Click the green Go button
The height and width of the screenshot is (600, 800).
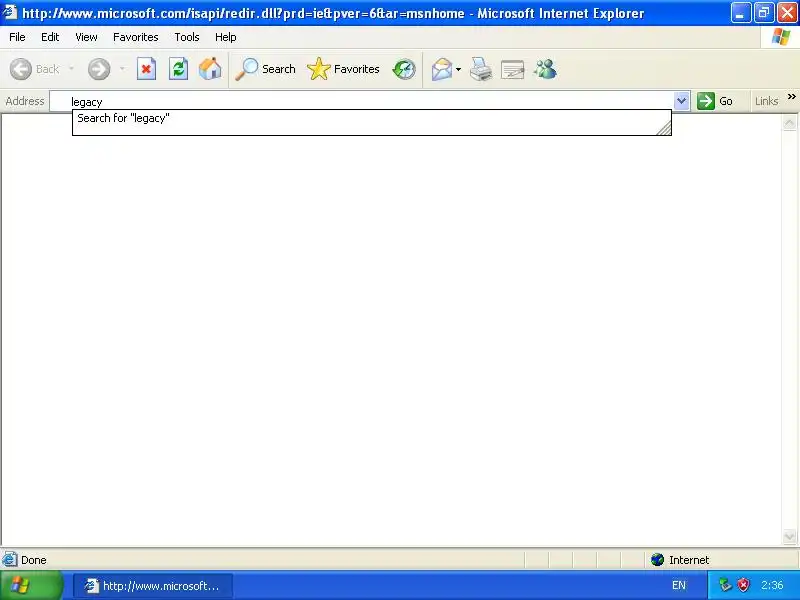(x=715, y=101)
